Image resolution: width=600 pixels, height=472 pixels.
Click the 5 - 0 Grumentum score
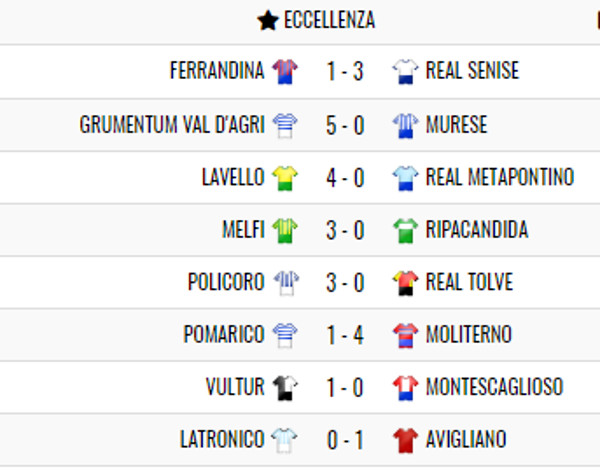coord(345,126)
